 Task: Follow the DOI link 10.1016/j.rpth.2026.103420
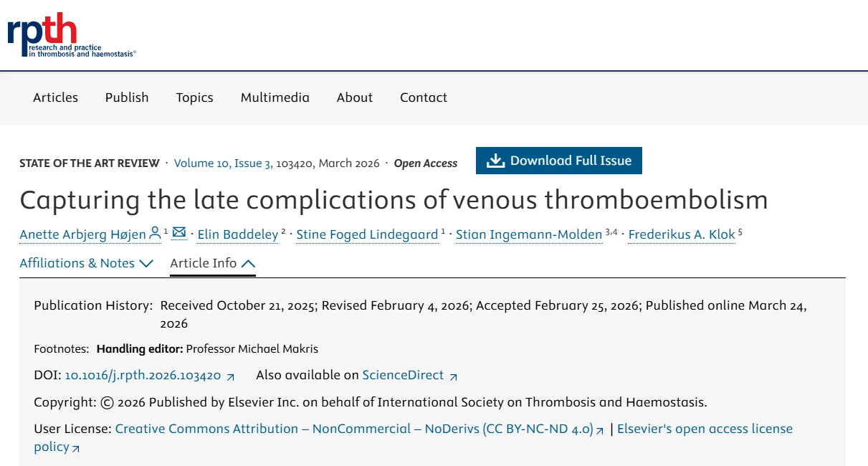143,375
